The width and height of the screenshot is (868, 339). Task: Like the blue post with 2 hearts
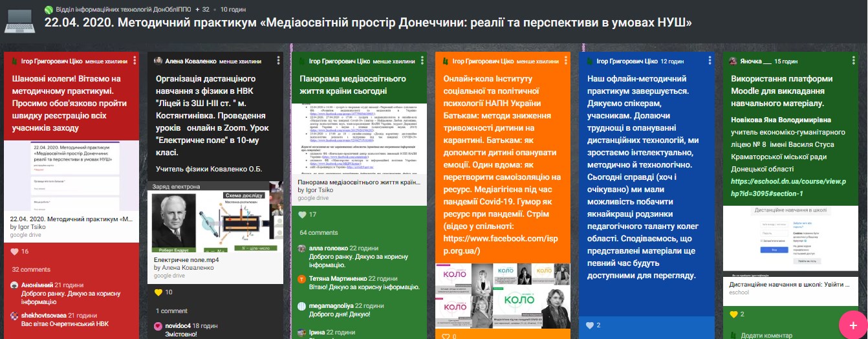click(590, 325)
